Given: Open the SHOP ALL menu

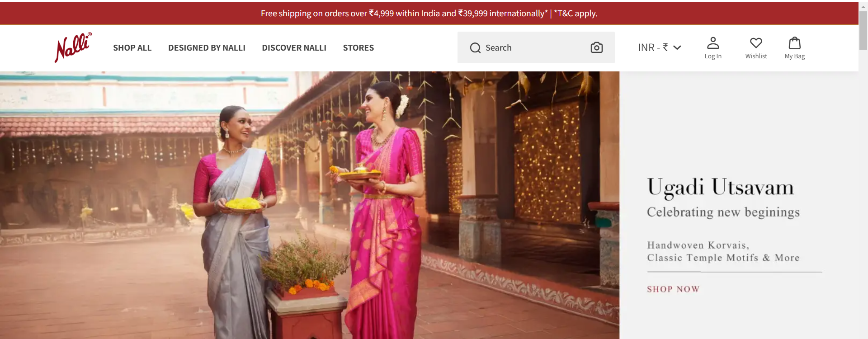Looking at the screenshot, I should click(x=132, y=47).
